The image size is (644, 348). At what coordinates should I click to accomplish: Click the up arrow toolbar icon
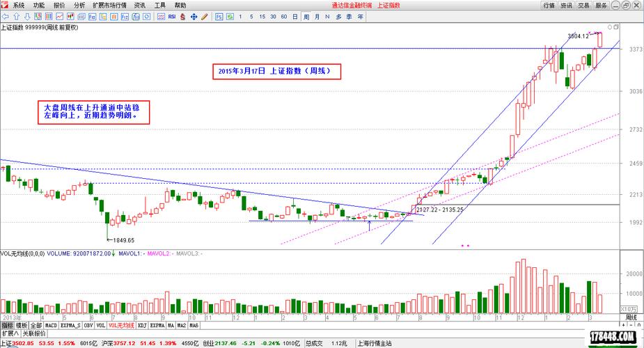(x=17, y=17)
